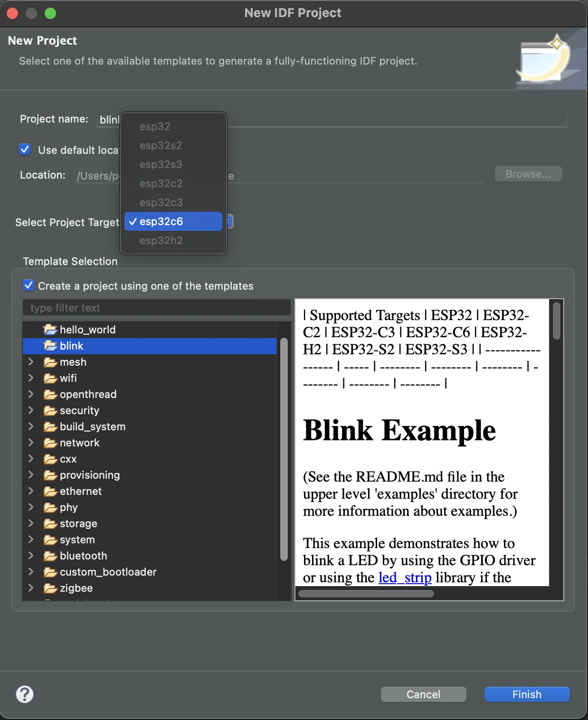The image size is (588, 720).
Task: Uncheck the Use default location checkbox
Action: click(25, 150)
